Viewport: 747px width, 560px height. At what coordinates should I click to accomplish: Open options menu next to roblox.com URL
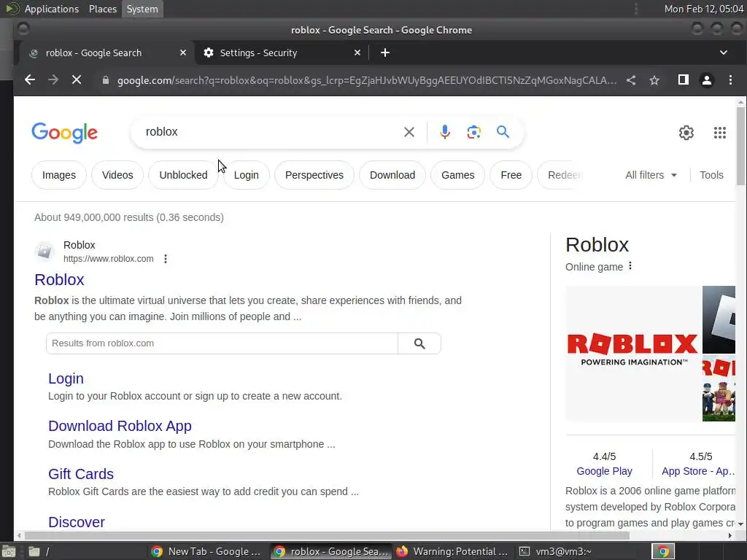coord(166,259)
